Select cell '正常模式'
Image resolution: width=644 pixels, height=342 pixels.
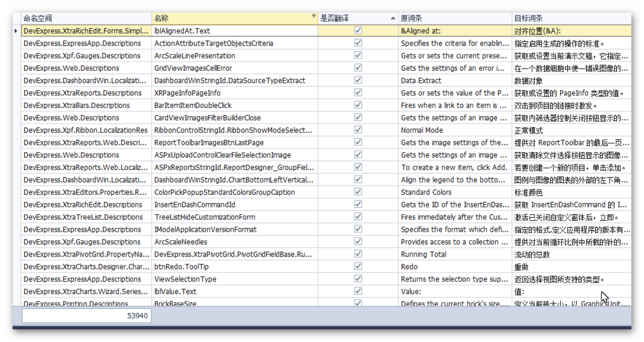[x=571, y=130]
